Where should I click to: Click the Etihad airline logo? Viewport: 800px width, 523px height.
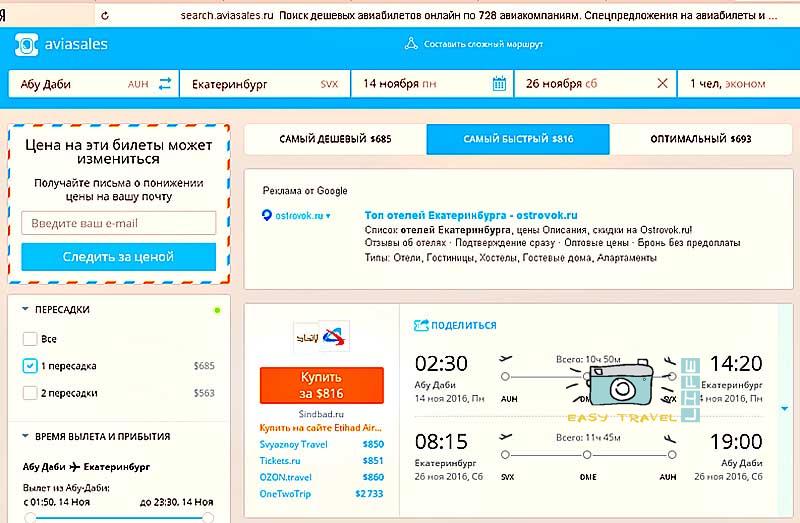click(x=307, y=337)
